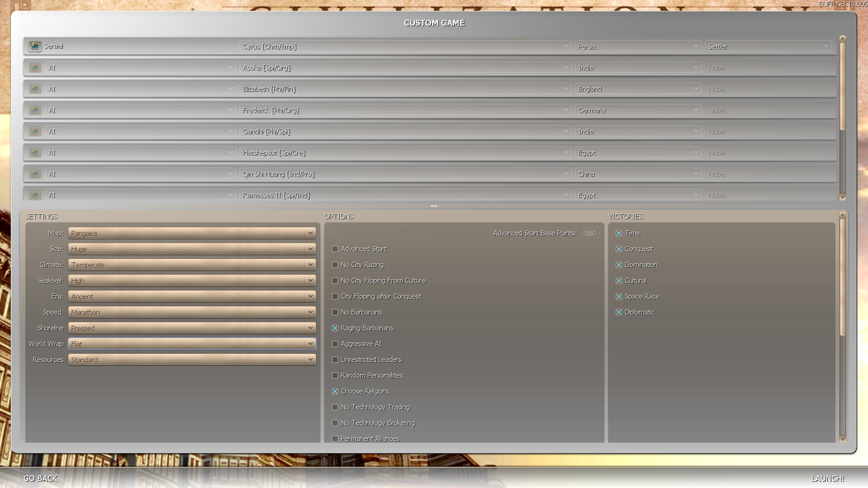Image resolution: width=868 pixels, height=488 pixels.
Task: Open the Persia civilization dropdown
Action: pyautogui.click(x=638, y=46)
